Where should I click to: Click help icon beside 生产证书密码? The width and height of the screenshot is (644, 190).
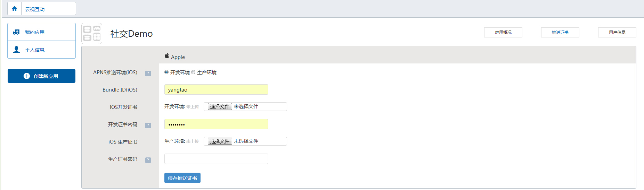coord(148,160)
